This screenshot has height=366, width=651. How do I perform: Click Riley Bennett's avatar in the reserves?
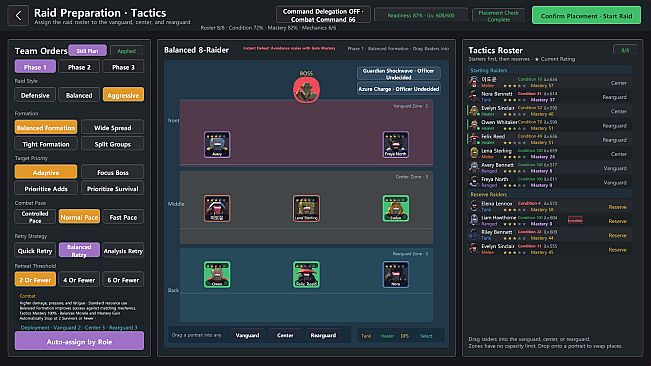[473, 235]
